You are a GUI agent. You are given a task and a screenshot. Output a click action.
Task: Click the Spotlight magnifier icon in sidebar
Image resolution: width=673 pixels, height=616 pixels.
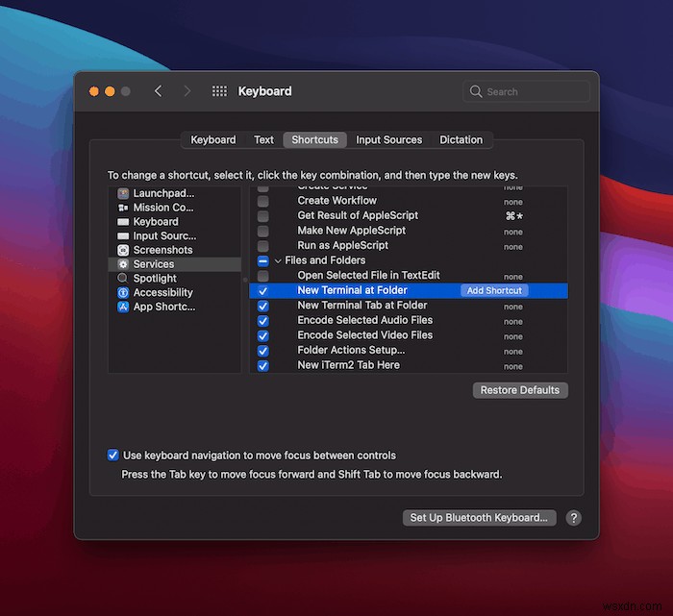pyautogui.click(x=123, y=279)
